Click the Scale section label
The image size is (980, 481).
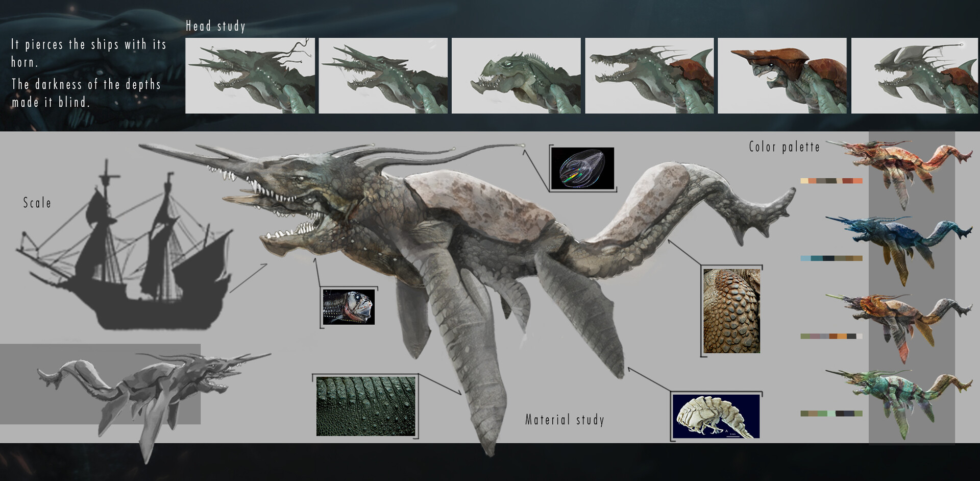pyautogui.click(x=36, y=203)
